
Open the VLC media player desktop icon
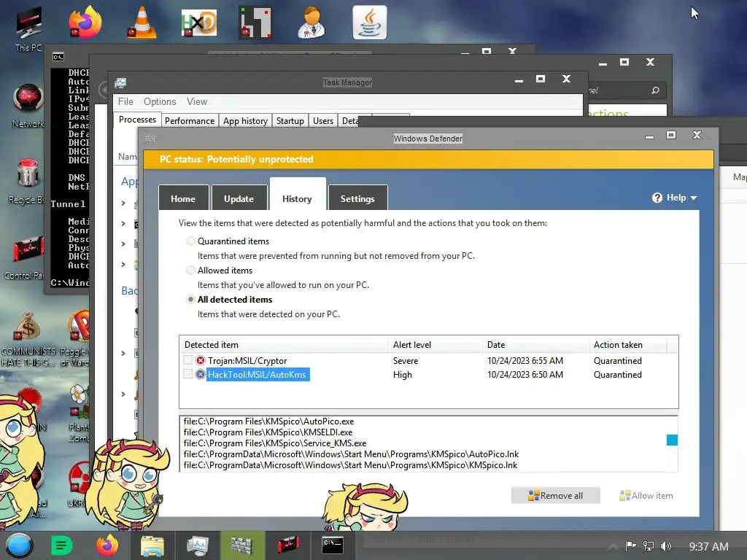pyautogui.click(x=142, y=22)
